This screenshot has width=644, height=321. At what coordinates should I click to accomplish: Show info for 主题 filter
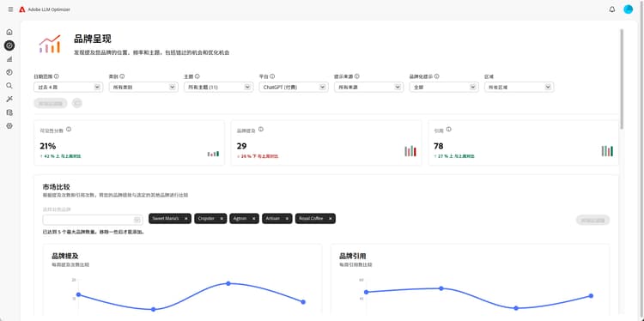click(197, 76)
